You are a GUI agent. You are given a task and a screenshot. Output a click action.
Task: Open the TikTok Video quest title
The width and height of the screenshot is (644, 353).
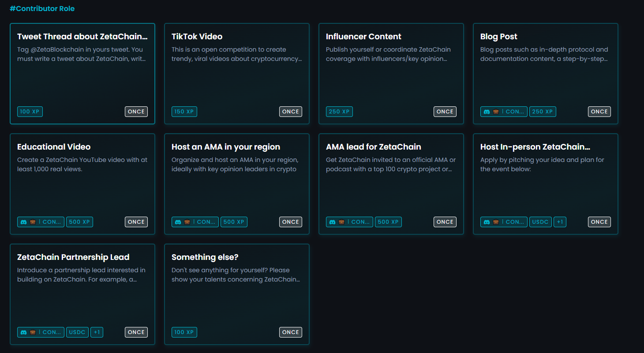[197, 37]
